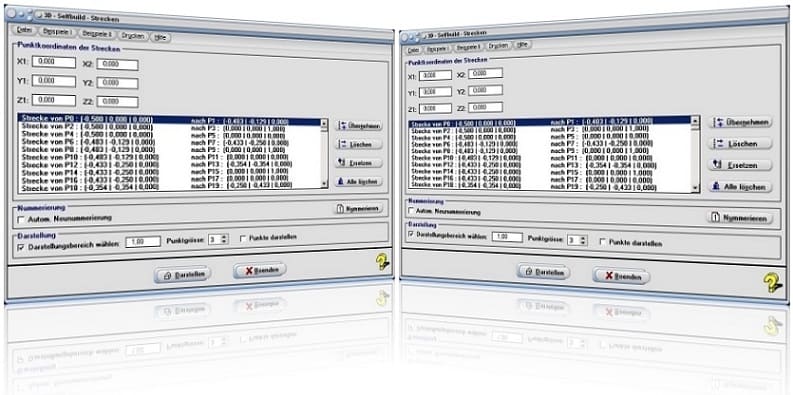The image size is (793, 395).
Task: Click the X1 coordinate field in left window
Action: pyautogui.click(x=54, y=62)
